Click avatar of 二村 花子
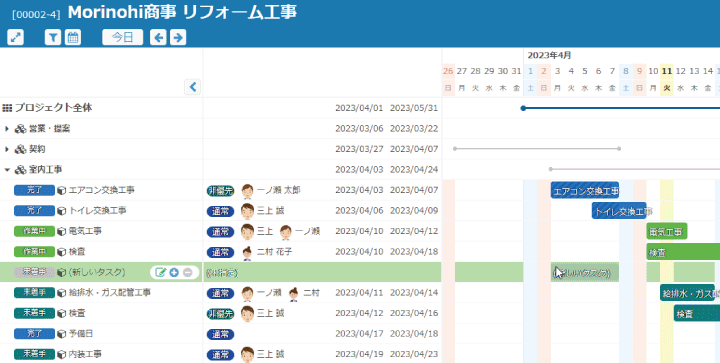This screenshot has height=363, width=720. tap(248, 252)
